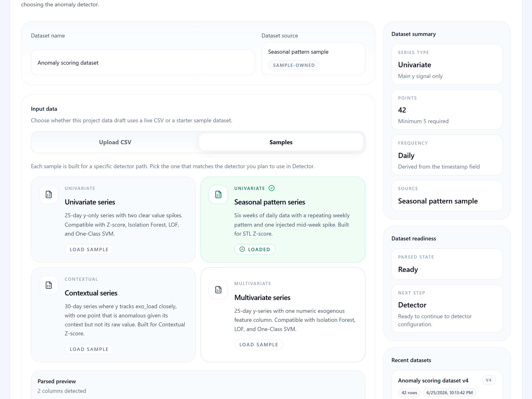Click the CONTEXTUAL category label
The image size is (532, 399).
[x=81, y=279]
